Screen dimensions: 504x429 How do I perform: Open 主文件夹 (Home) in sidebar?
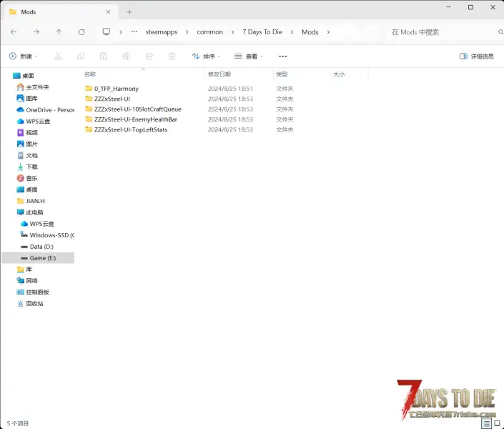[x=33, y=87]
